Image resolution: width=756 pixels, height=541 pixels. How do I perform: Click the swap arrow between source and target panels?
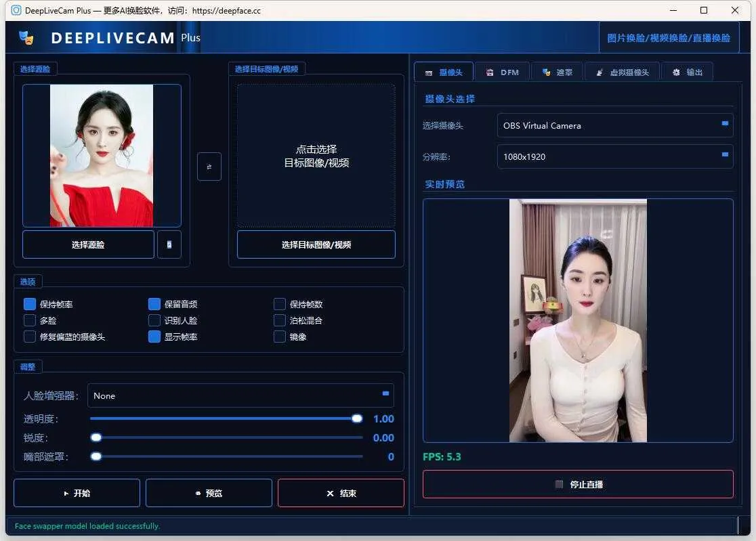pyautogui.click(x=209, y=167)
